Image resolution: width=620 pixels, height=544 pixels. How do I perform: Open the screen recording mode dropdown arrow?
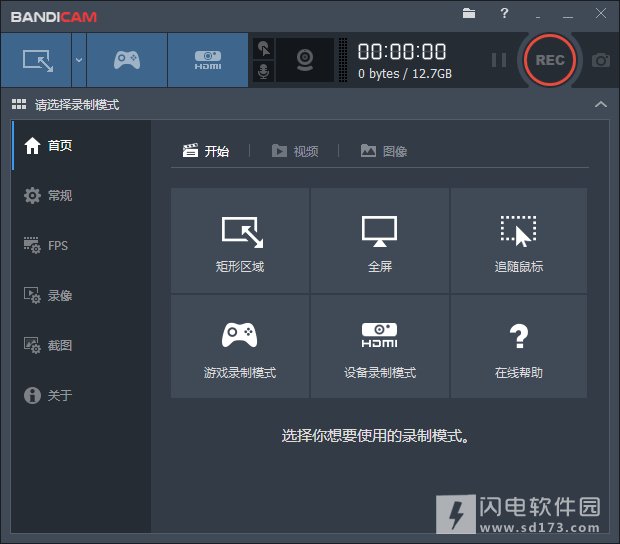coord(79,60)
